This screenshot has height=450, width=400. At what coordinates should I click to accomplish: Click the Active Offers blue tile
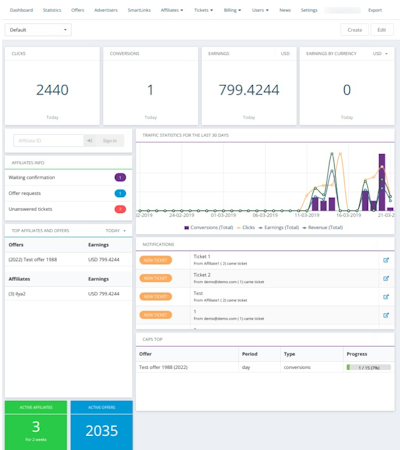point(102,425)
